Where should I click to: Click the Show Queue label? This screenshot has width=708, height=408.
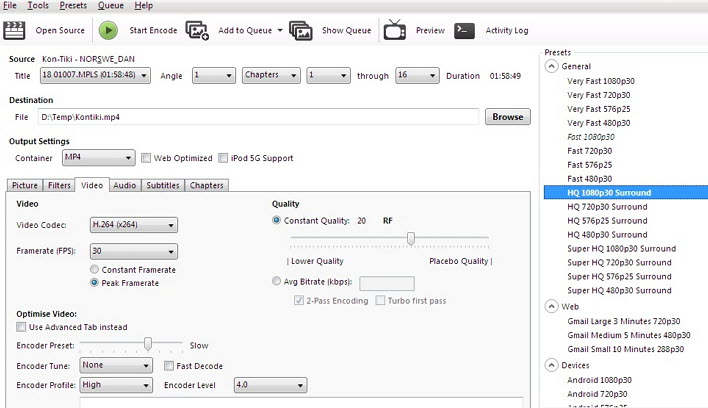[346, 30]
